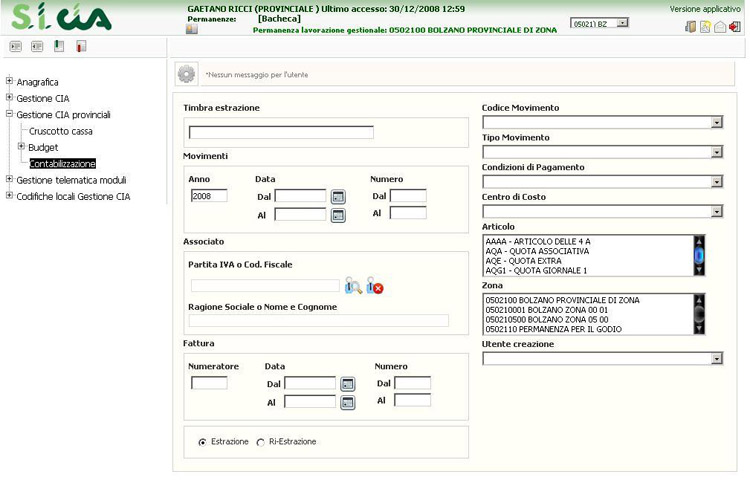Select the Ri-Estrazione radio button
The image size is (750, 480).
coord(260,442)
